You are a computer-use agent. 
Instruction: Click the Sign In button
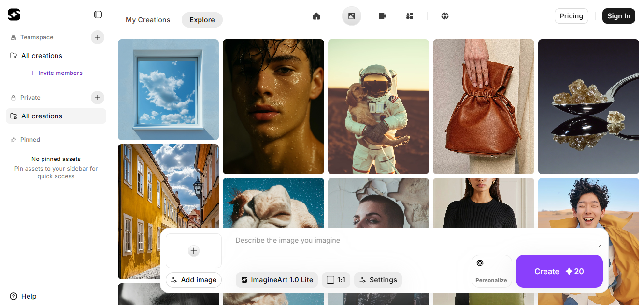618,16
